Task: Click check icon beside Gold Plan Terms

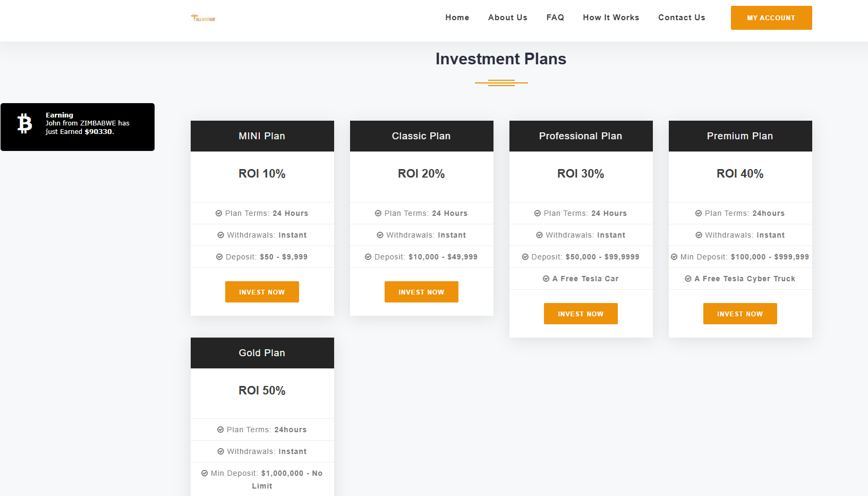Action: [x=220, y=430]
